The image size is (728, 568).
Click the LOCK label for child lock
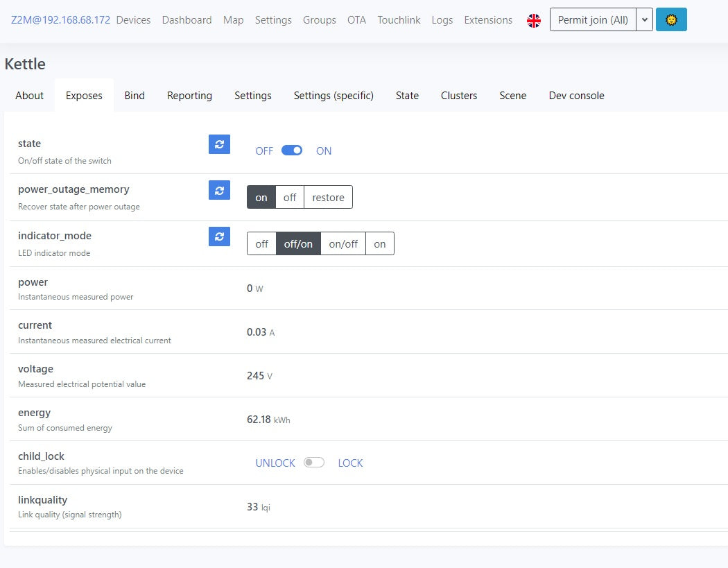click(x=350, y=463)
